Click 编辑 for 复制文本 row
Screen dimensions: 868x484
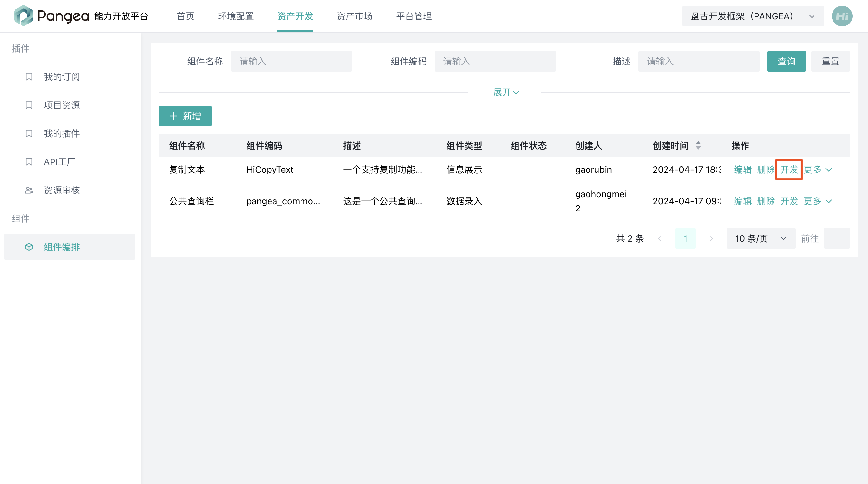pyautogui.click(x=743, y=169)
